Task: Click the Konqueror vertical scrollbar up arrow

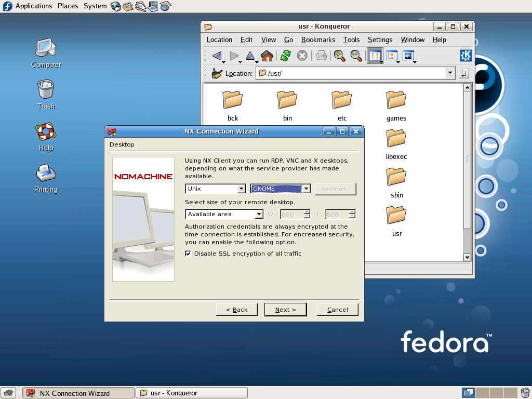Action: (467, 87)
